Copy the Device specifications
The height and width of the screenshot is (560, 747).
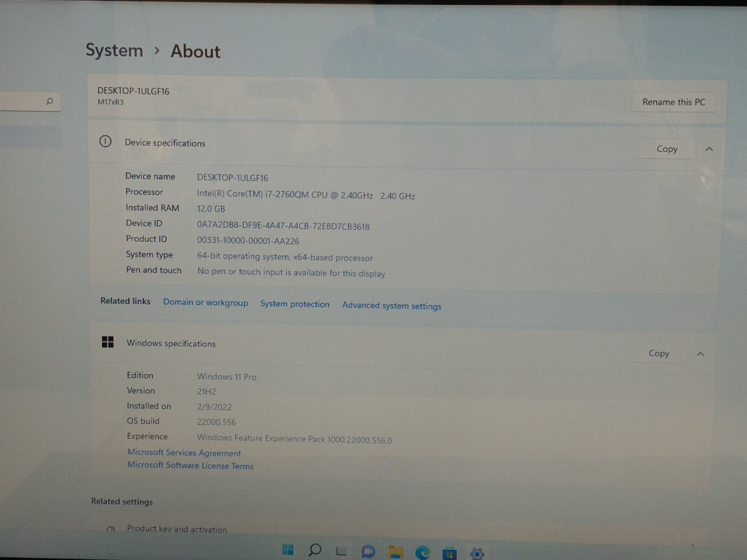[x=667, y=149]
